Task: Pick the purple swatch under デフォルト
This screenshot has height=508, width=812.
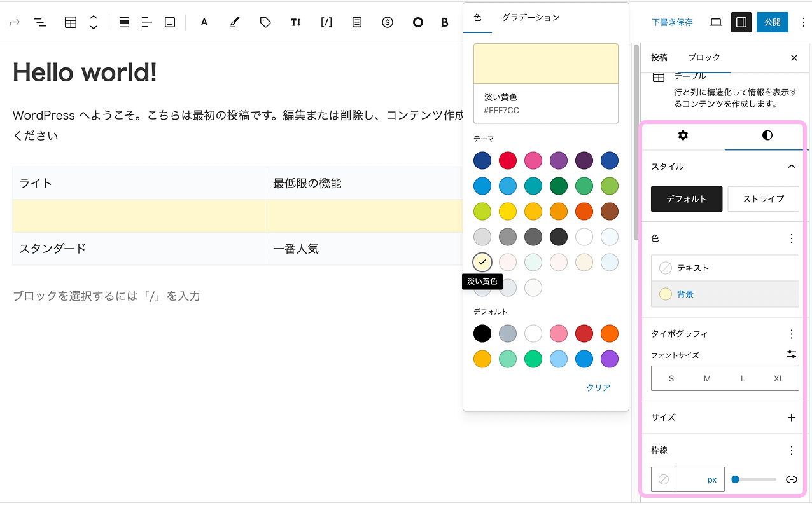Action: 610,359
